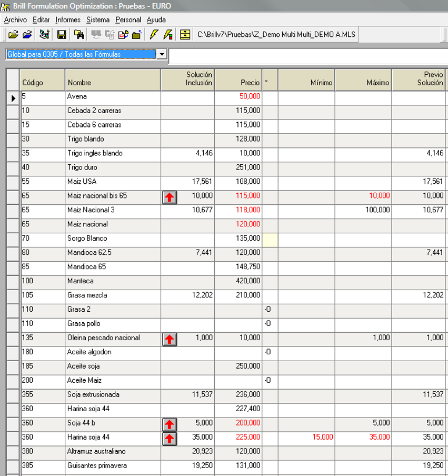Click the Mínimo column header
Image resolution: width=448 pixels, height=476 pixels.
pyautogui.click(x=306, y=80)
